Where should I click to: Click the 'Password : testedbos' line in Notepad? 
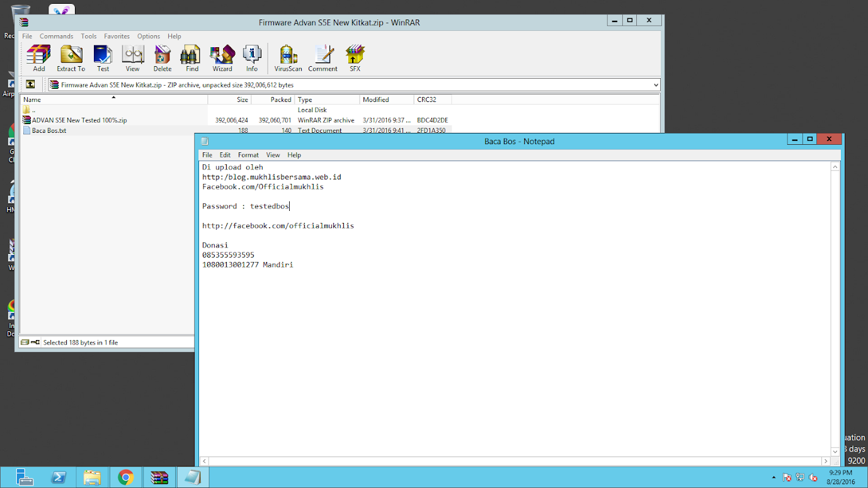tap(246, 206)
